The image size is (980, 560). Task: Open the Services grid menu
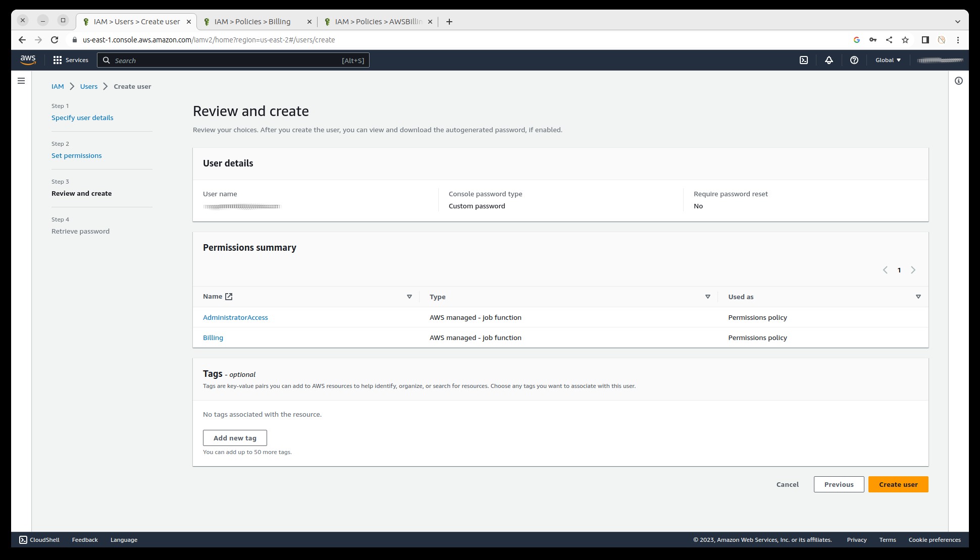click(x=71, y=60)
